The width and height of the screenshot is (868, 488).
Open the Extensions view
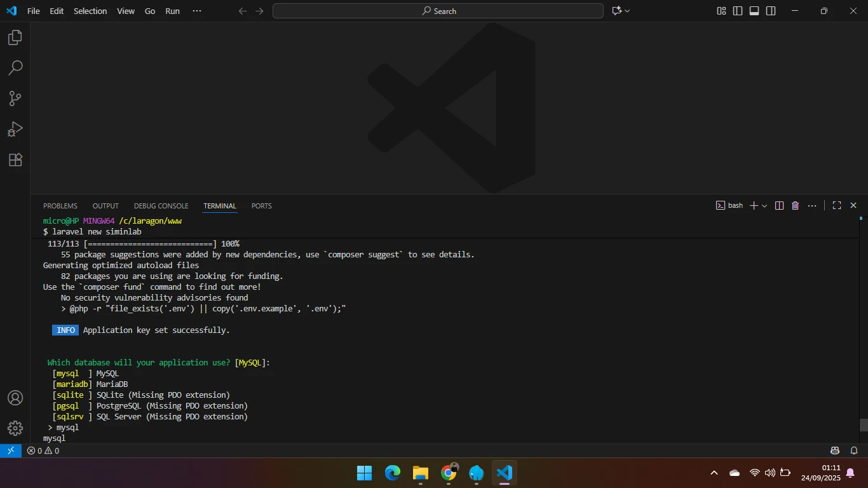pos(15,160)
